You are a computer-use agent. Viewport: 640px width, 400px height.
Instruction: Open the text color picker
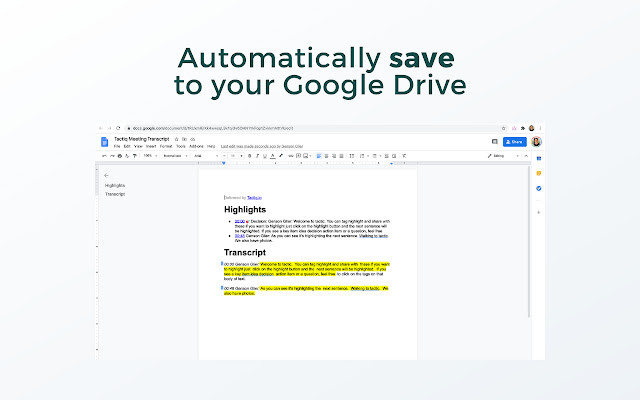pos(273,156)
